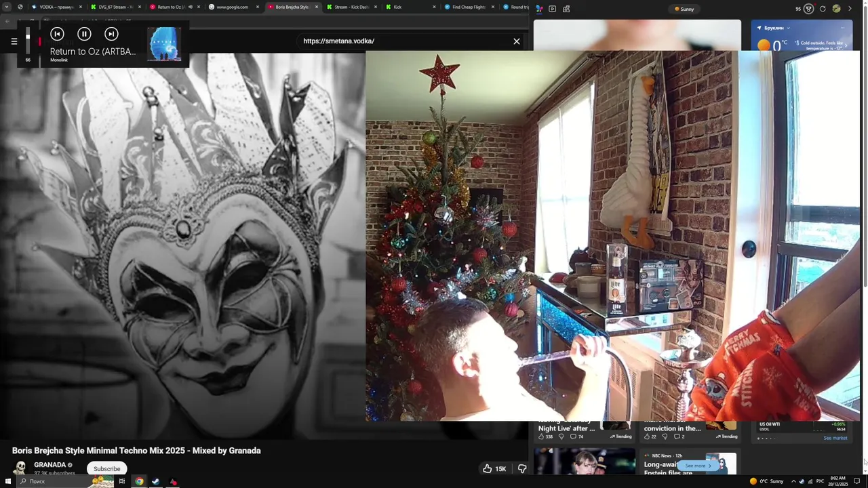
Task: Open the clock showing 8:02 AM
Action: pos(838,481)
